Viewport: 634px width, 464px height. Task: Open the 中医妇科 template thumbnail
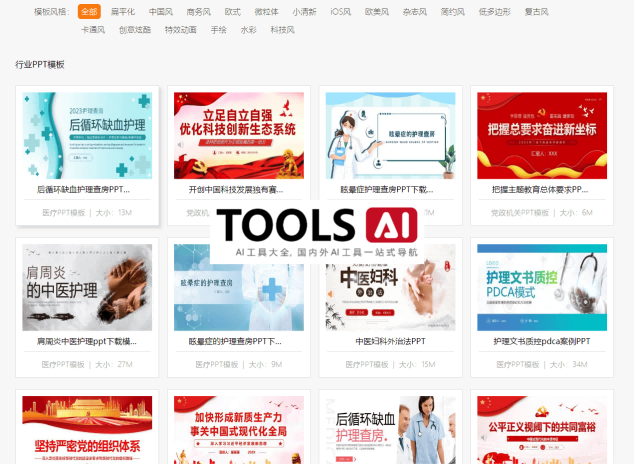click(390, 288)
